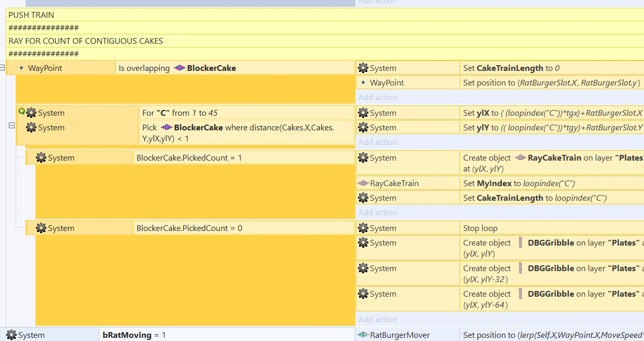
Task: Click the System gear icon in the Pick BlockerCake condition
Action: (x=31, y=127)
